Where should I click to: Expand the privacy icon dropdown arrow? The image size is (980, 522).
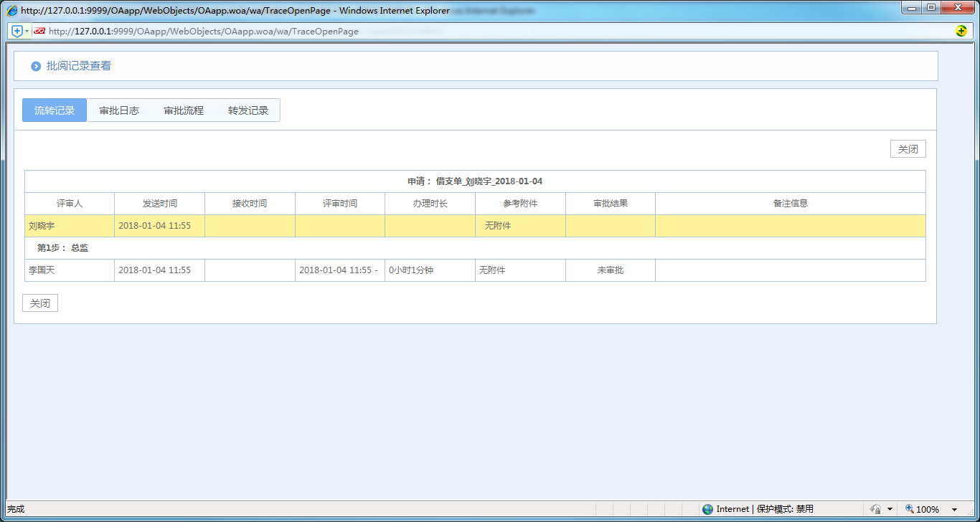tap(890, 510)
